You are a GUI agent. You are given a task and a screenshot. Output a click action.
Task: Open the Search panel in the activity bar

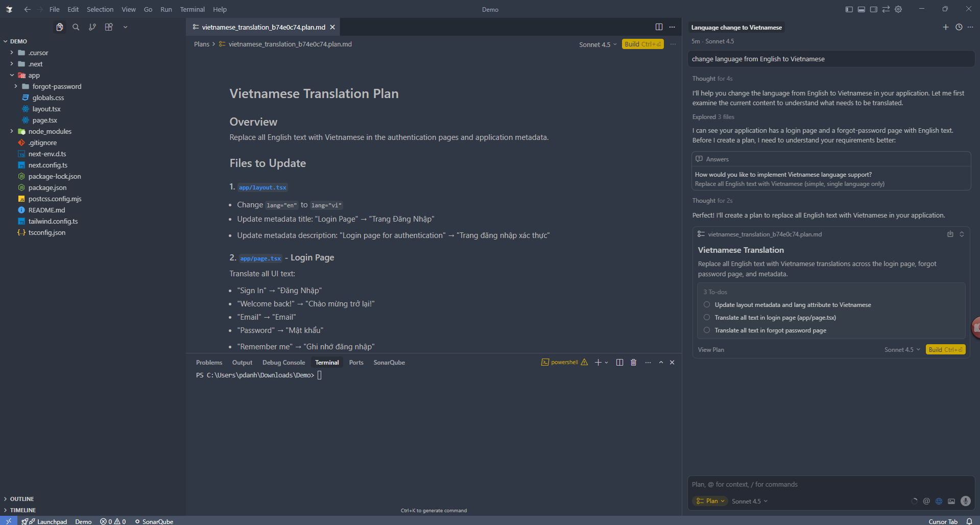[x=76, y=27]
